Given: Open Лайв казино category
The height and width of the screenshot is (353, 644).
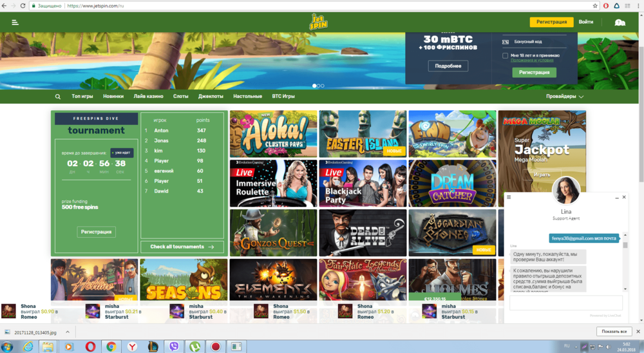Looking at the screenshot, I should pos(148,96).
